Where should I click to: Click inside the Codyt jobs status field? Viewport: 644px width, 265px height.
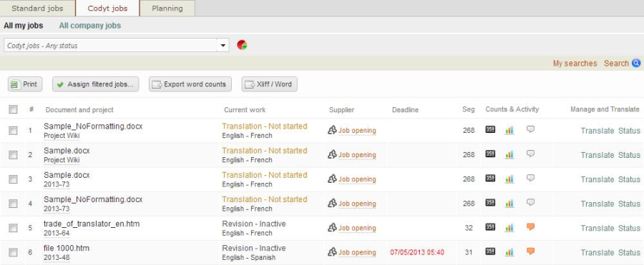(x=110, y=45)
